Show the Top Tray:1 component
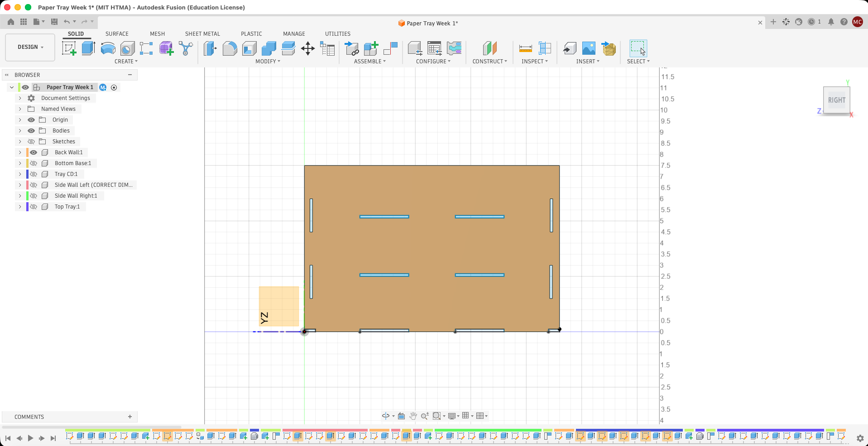The width and height of the screenshot is (868, 446). (34, 207)
